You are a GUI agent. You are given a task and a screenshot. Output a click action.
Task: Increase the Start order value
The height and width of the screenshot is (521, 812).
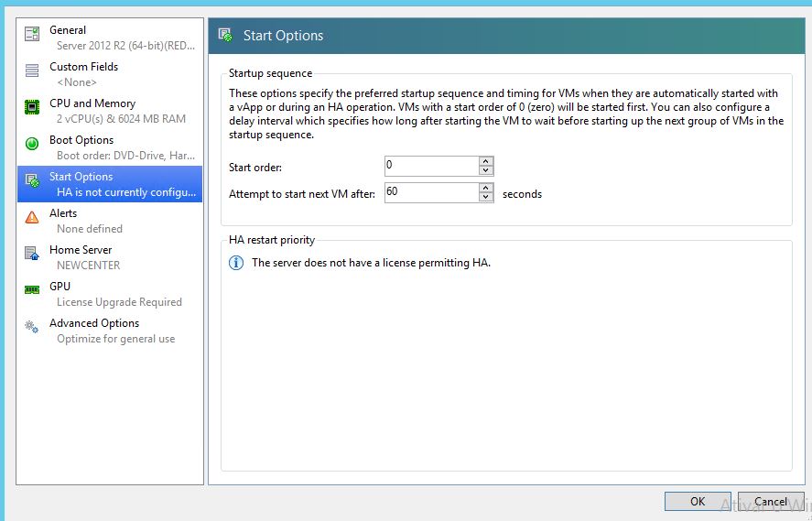coord(486,161)
